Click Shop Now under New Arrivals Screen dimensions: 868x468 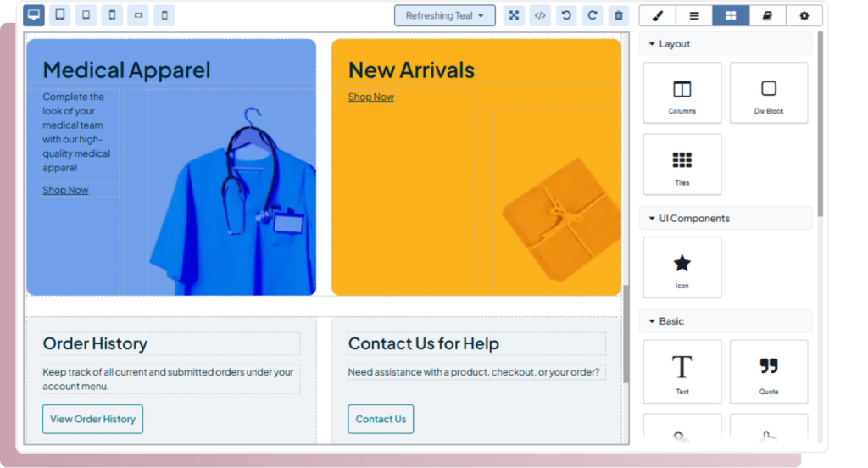pyautogui.click(x=371, y=97)
